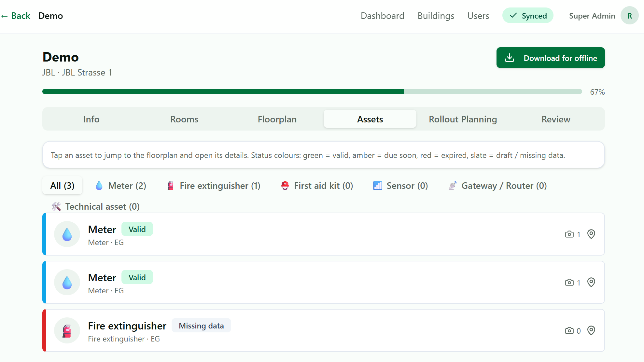
Task: Filter by First aid kit (0)
Action: click(x=317, y=186)
